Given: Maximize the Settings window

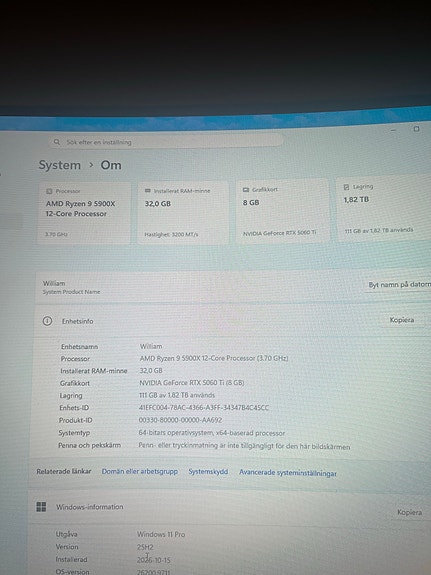Looking at the screenshot, I should tap(416, 129).
